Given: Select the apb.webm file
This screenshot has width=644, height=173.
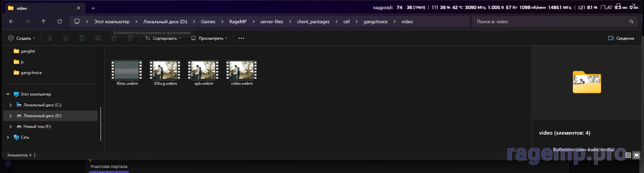Looking at the screenshot, I should pos(203,73).
